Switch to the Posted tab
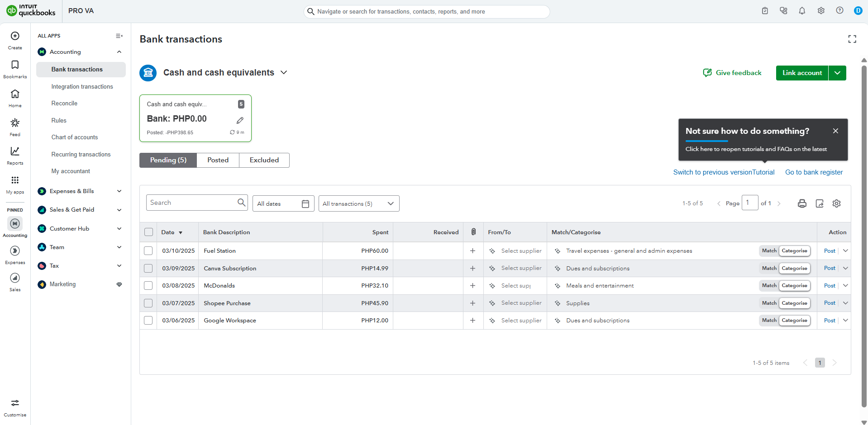 218,160
